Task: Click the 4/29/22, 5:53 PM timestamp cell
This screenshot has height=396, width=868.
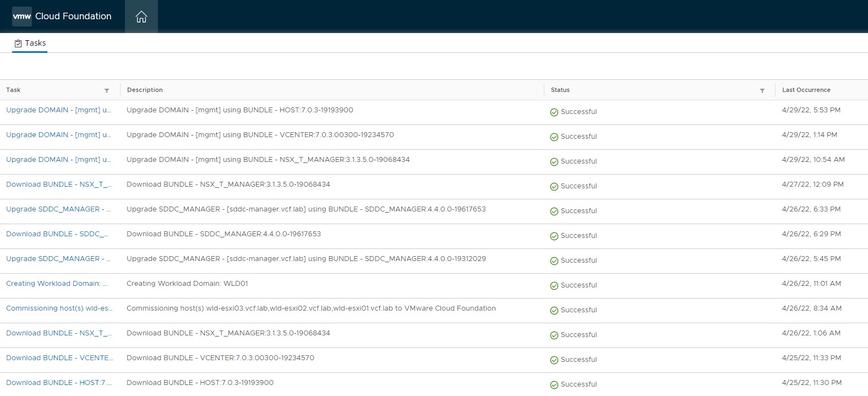Action: point(811,110)
